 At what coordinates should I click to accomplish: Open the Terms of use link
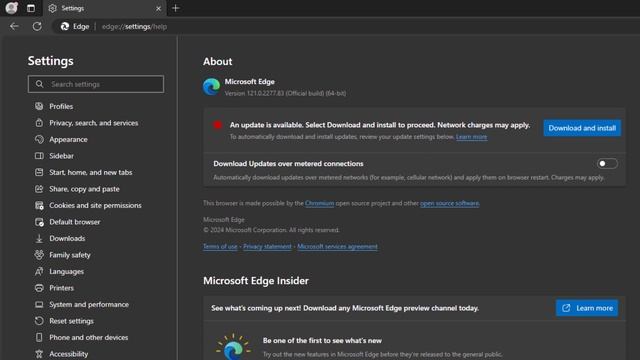click(220, 247)
